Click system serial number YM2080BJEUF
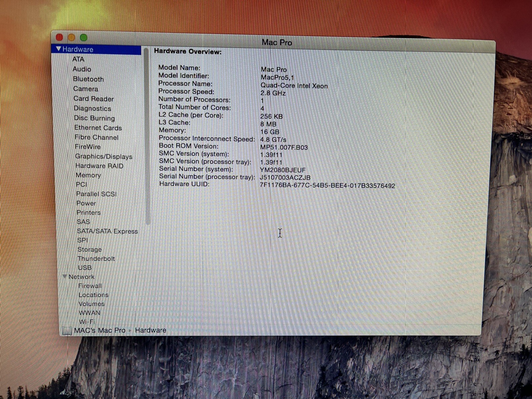This screenshot has width=532, height=399. [283, 170]
